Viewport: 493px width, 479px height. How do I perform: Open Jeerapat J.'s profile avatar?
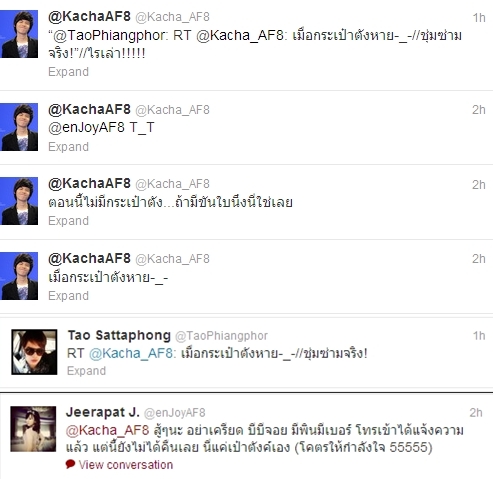pyautogui.click(x=33, y=429)
